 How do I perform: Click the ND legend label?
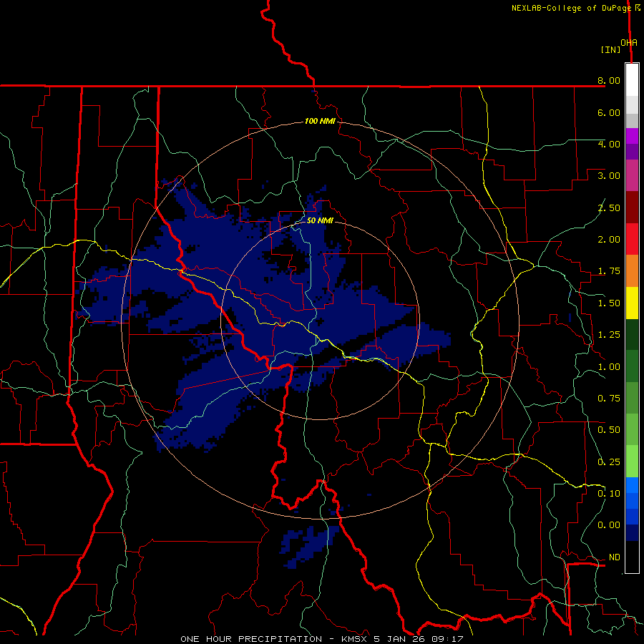click(x=615, y=557)
